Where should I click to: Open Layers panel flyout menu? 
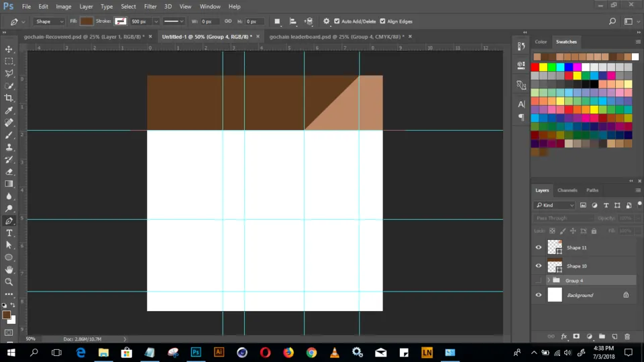coord(638,190)
